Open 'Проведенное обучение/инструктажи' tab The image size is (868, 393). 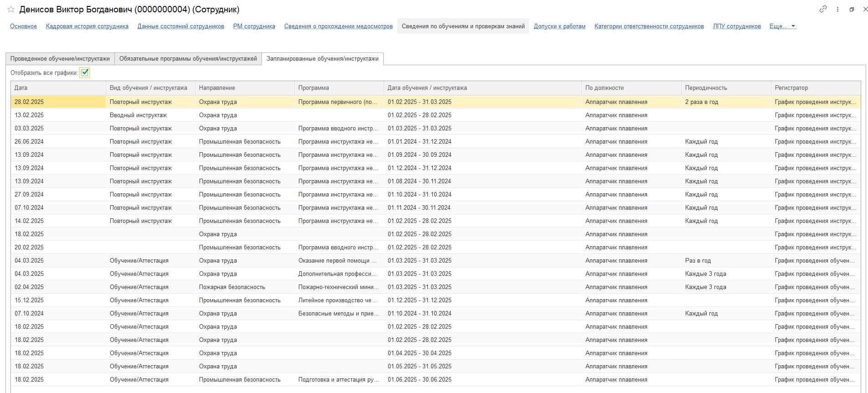(60, 59)
